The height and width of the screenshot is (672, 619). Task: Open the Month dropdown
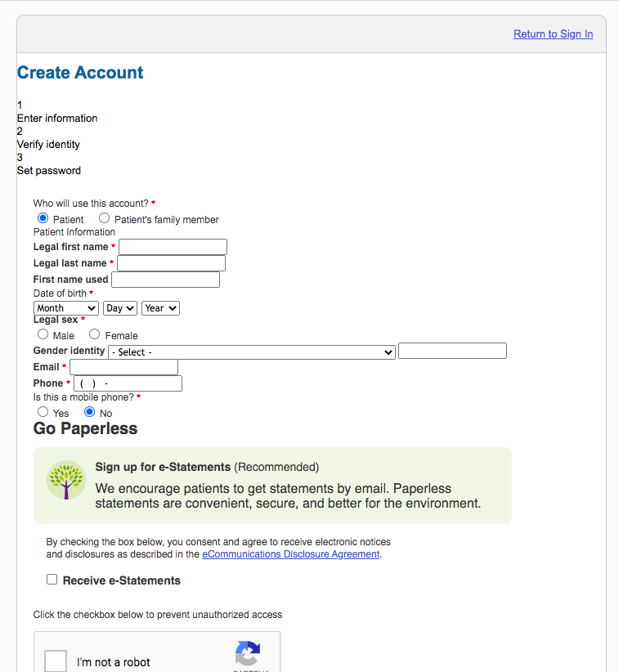point(66,308)
